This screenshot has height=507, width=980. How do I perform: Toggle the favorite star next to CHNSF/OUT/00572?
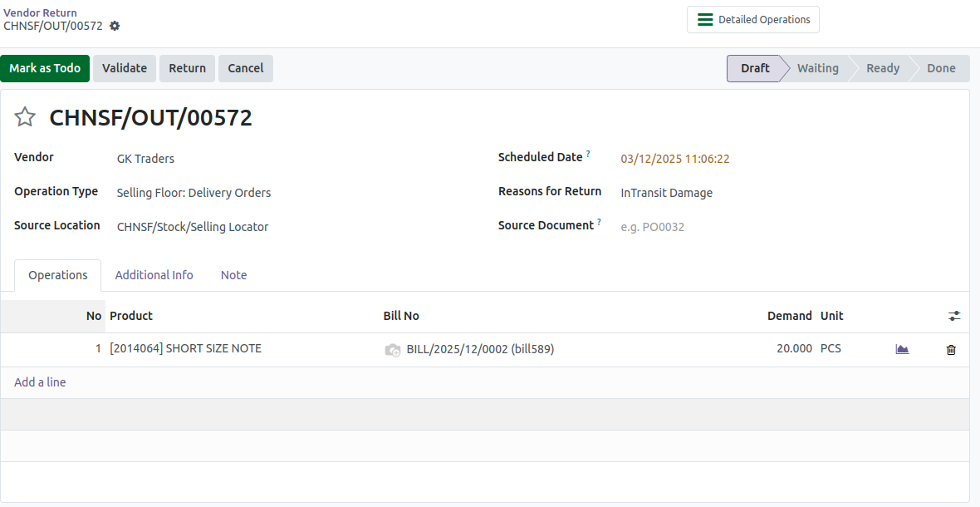[x=25, y=117]
